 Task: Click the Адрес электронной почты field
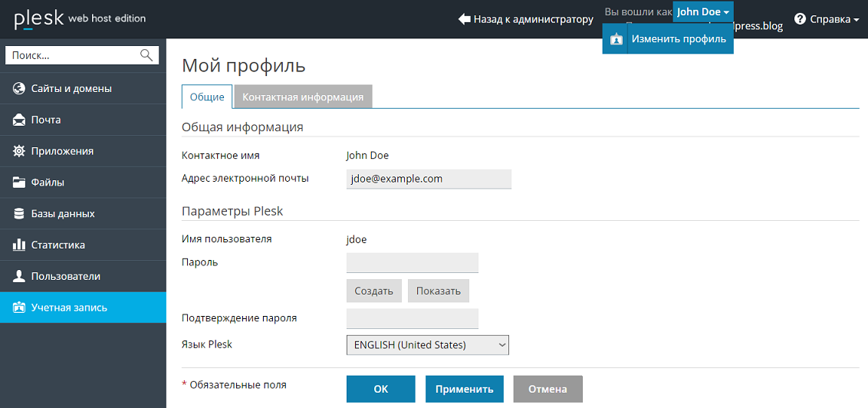pyautogui.click(x=429, y=179)
